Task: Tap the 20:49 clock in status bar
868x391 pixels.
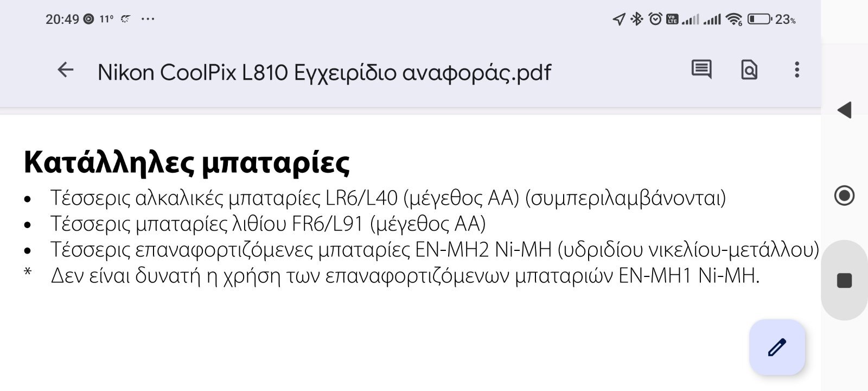Action: pyautogui.click(x=62, y=20)
